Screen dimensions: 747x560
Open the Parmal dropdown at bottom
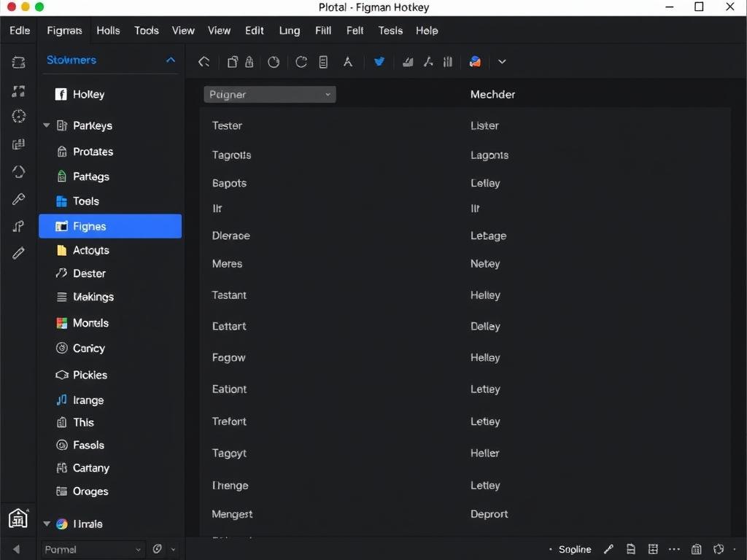[x=93, y=550]
